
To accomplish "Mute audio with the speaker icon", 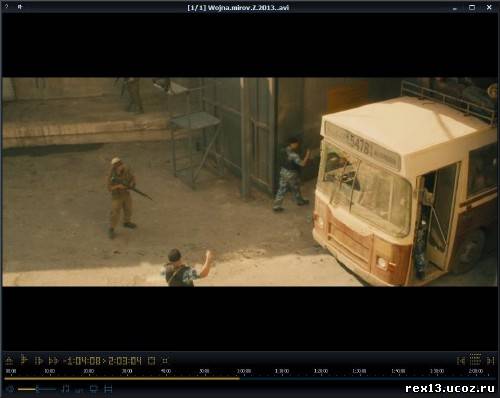I will (x=10, y=389).
